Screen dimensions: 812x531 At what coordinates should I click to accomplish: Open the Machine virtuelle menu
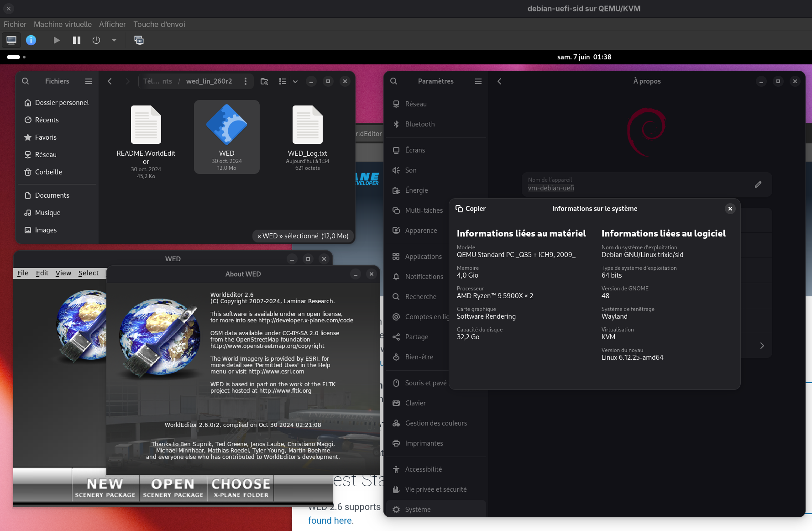63,24
